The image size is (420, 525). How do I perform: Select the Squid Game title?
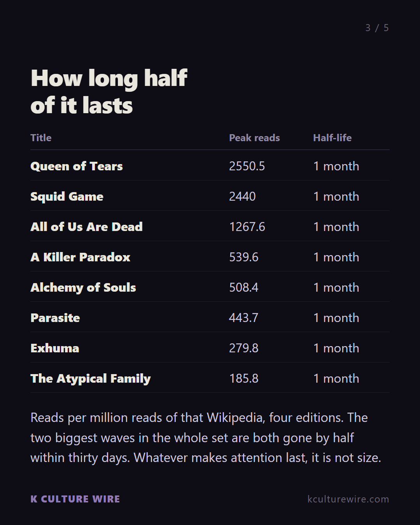(x=67, y=196)
